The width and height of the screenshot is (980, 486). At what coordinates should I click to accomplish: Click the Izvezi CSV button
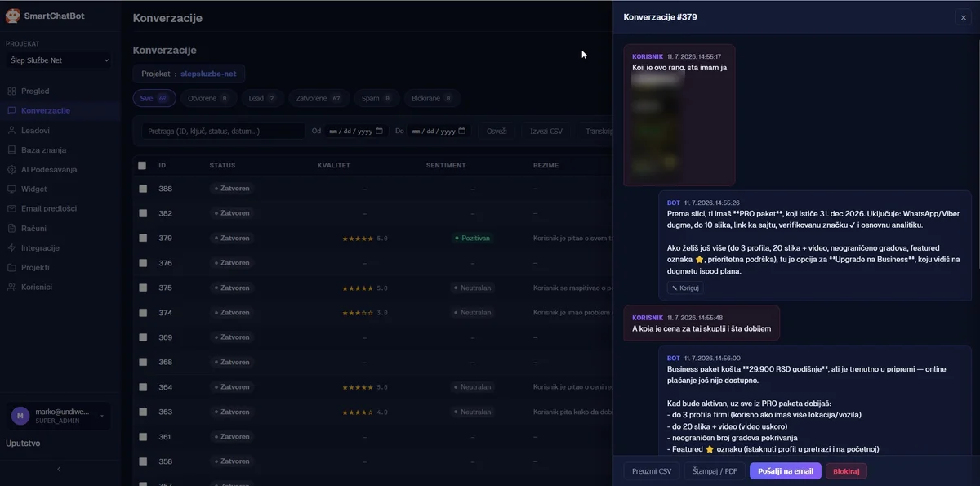pos(546,131)
